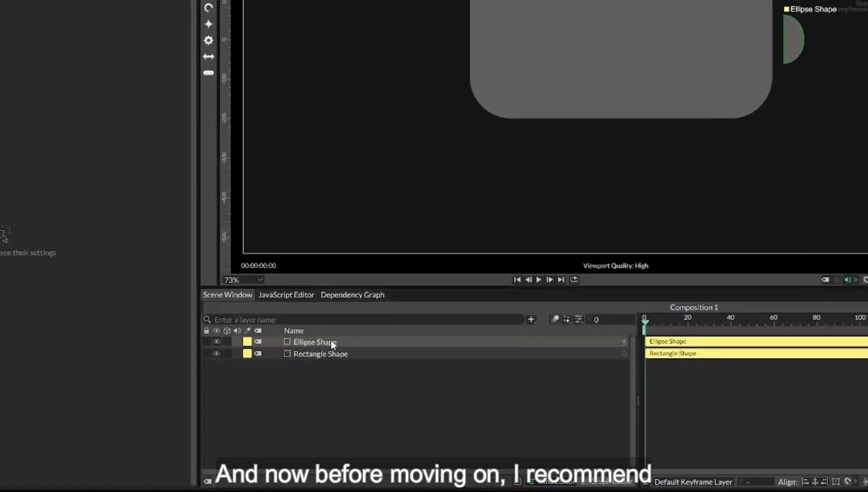868x492 pixels.
Task: Click the cube column header icon
Action: click(x=227, y=331)
